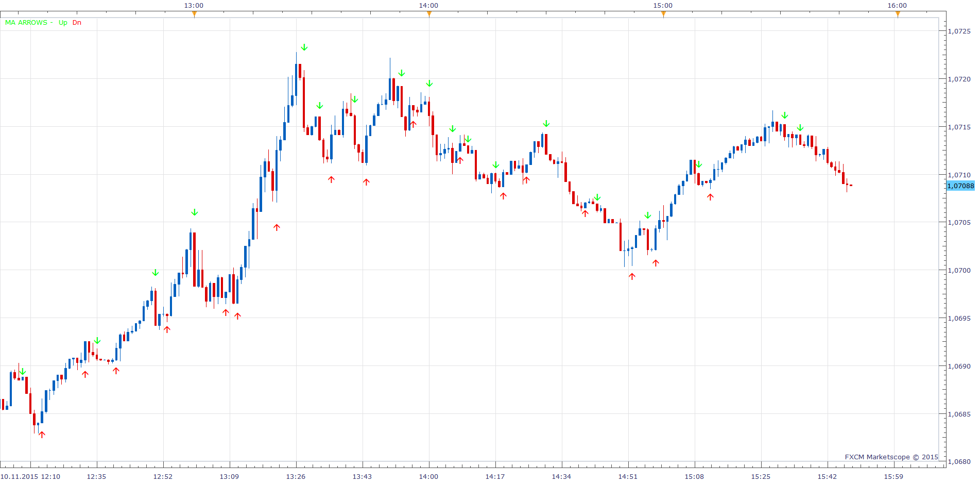Click the 1,0715 price axis label
Image resolution: width=980 pixels, height=483 pixels.
pos(959,127)
